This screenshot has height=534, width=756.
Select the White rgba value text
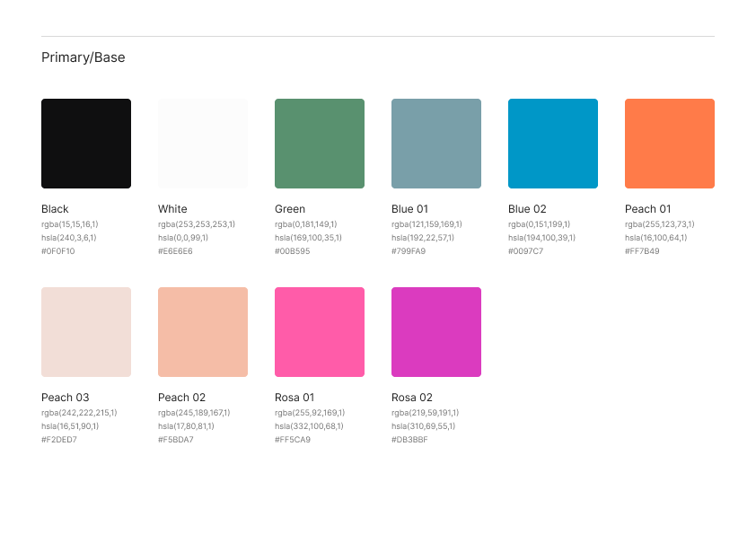[197, 224]
